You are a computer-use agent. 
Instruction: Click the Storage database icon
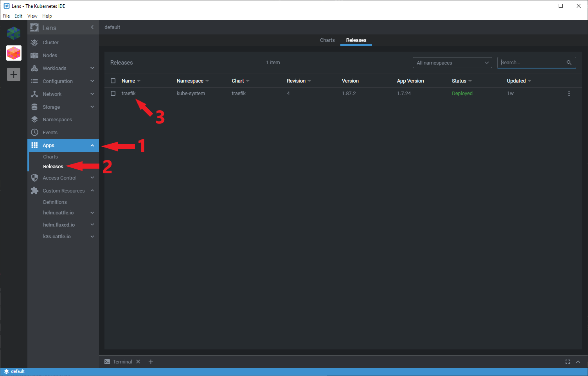[x=34, y=107]
